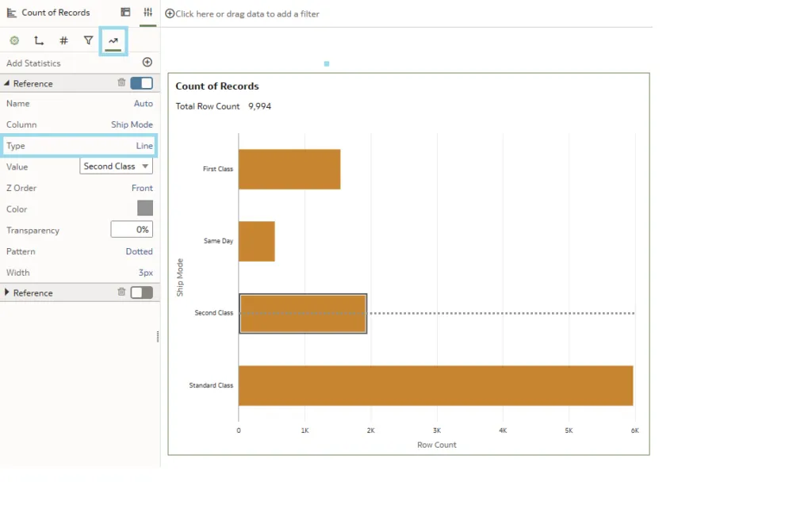
Task: Click the properties sliders icon
Action: [147, 13]
